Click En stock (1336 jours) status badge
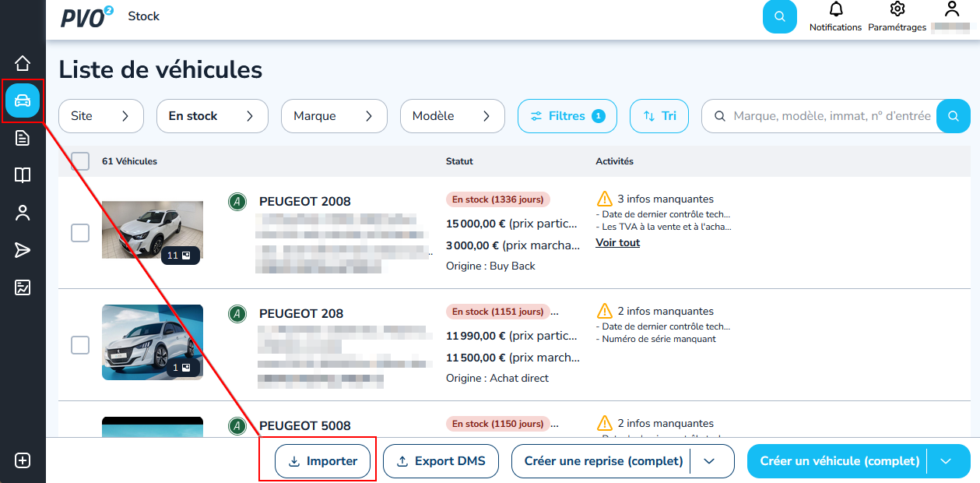The height and width of the screenshot is (483, 980). point(498,199)
